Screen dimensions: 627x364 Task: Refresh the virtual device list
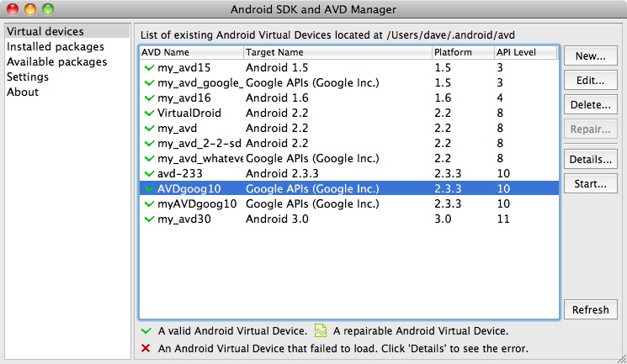point(590,309)
